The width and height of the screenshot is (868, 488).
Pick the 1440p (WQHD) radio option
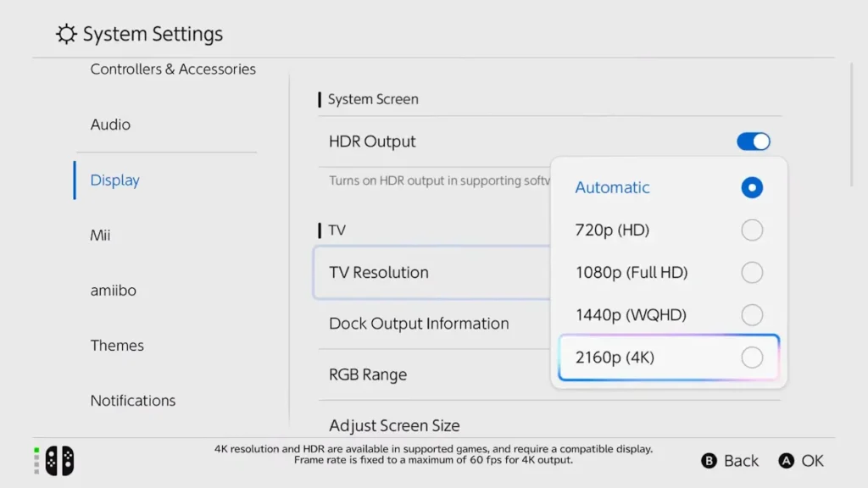[751, 315]
